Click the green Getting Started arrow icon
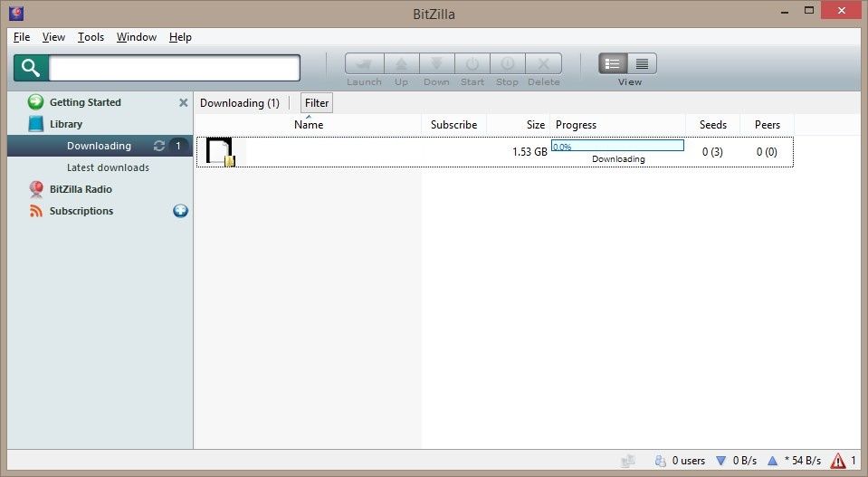 pos(36,102)
